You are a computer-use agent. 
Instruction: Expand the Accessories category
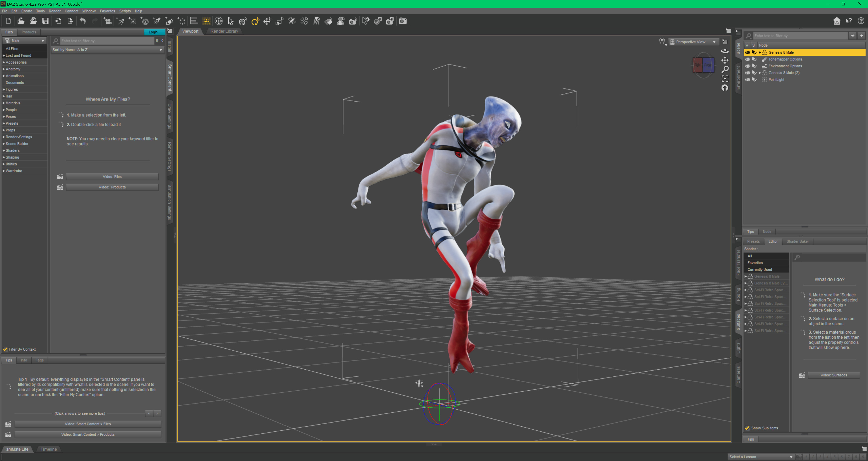pyautogui.click(x=4, y=62)
